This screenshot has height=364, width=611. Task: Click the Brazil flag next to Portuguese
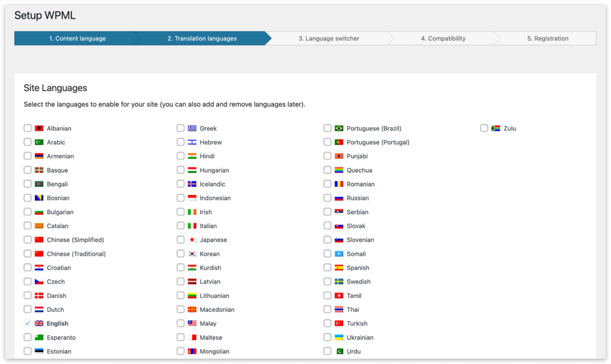[x=339, y=128]
